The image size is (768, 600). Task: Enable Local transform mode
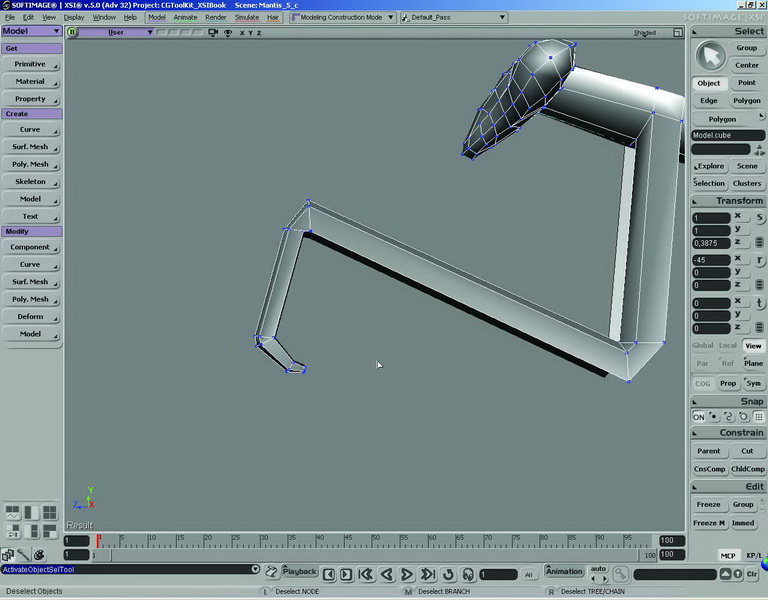(x=728, y=345)
